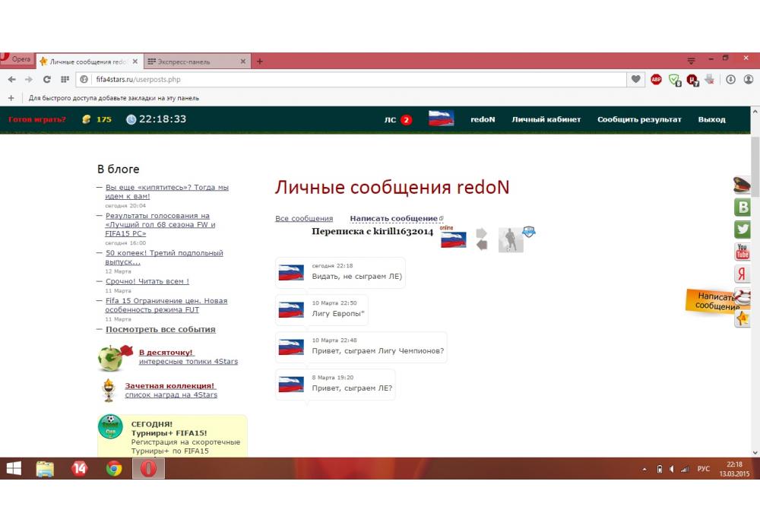Click the Написать сообщение link
Viewport: 760px width, 532px height.
pyautogui.click(x=394, y=219)
